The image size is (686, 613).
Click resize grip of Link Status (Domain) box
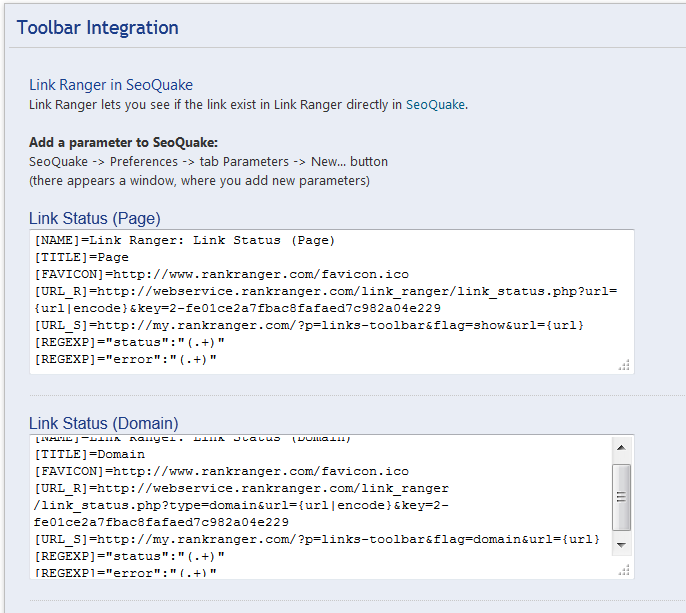[624, 570]
